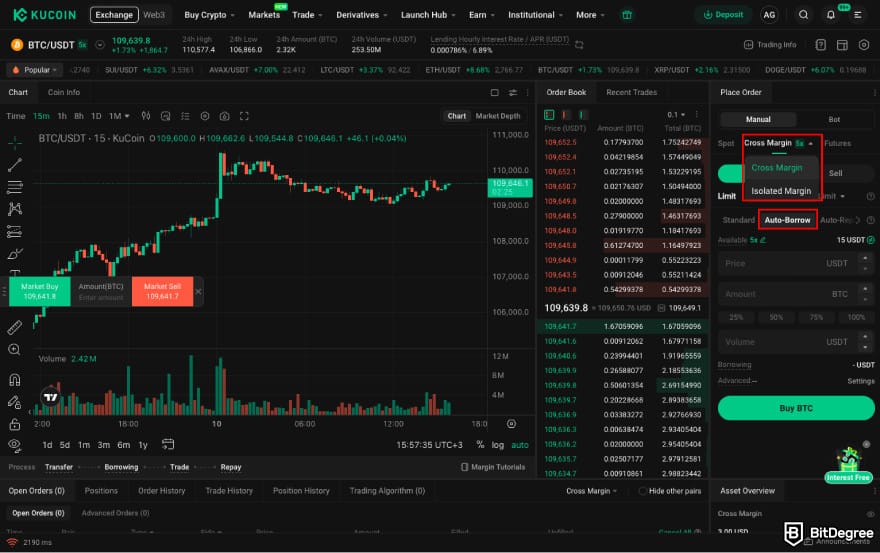The height and width of the screenshot is (553, 880).
Task: Open candlestick chart style icon
Action: (146, 116)
